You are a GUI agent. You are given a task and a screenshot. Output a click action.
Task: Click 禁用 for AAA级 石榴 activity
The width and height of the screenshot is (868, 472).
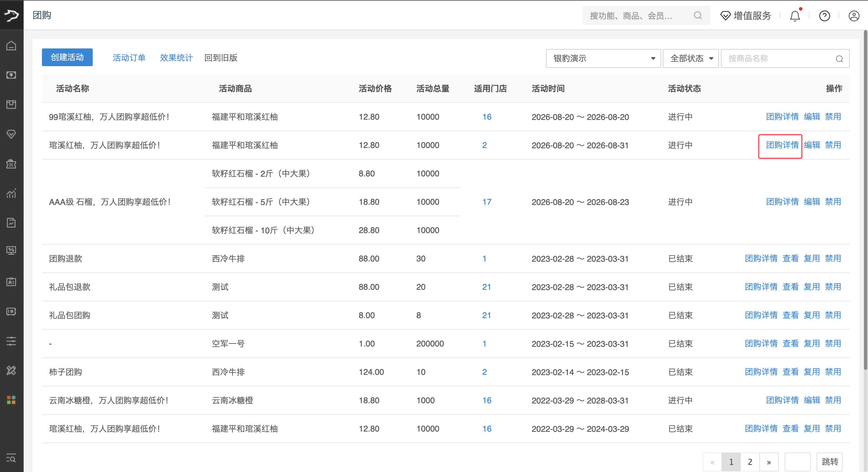[833, 202]
